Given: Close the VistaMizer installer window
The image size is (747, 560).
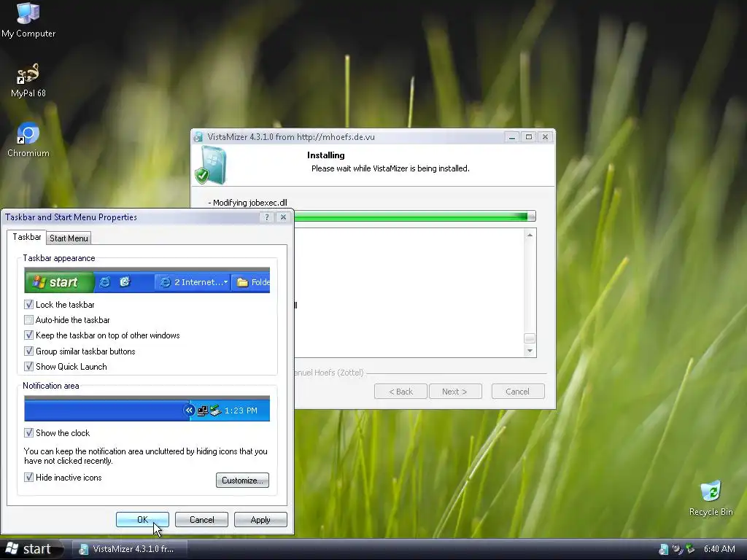Looking at the screenshot, I should tap(545, 137).
